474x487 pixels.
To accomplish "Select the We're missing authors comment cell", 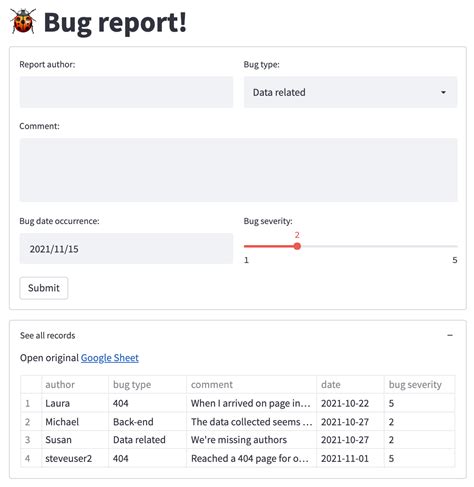I will click(x=251, y=440).
